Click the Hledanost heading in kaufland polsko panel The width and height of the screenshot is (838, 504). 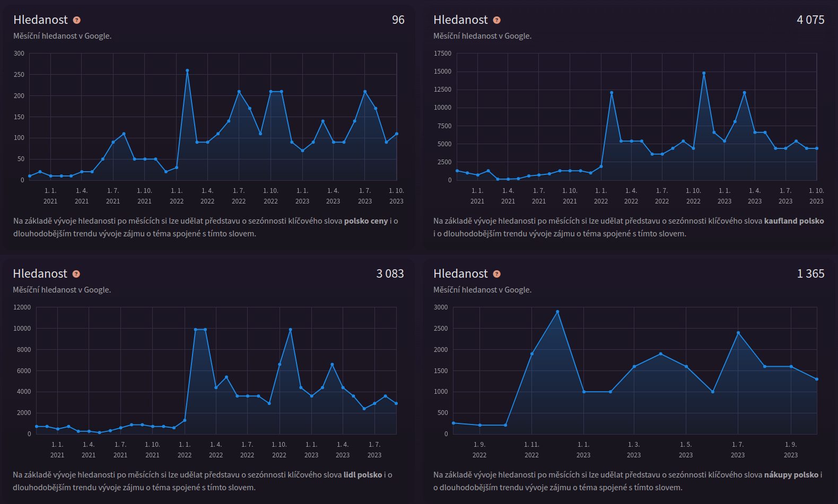(x=460, y=20)
